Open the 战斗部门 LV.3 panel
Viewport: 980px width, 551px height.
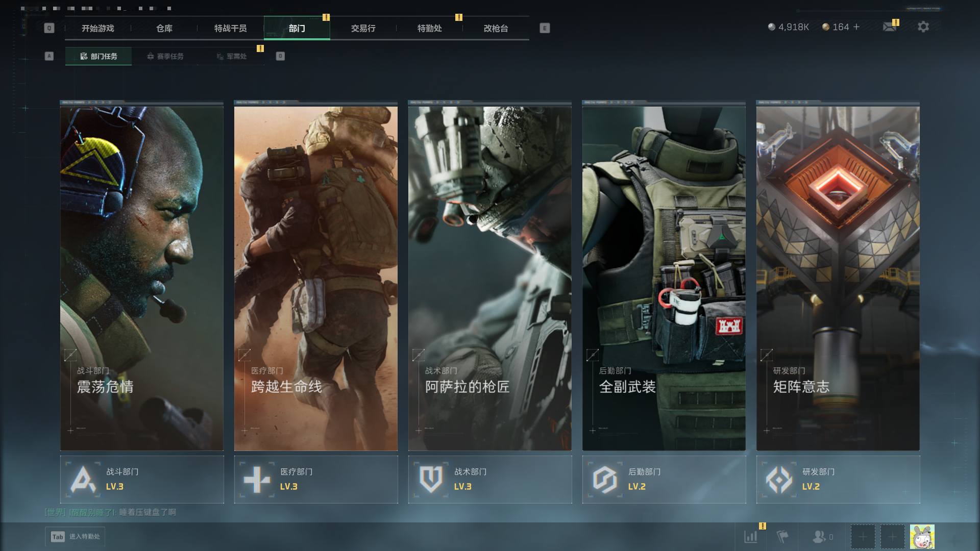coord(142,480)
